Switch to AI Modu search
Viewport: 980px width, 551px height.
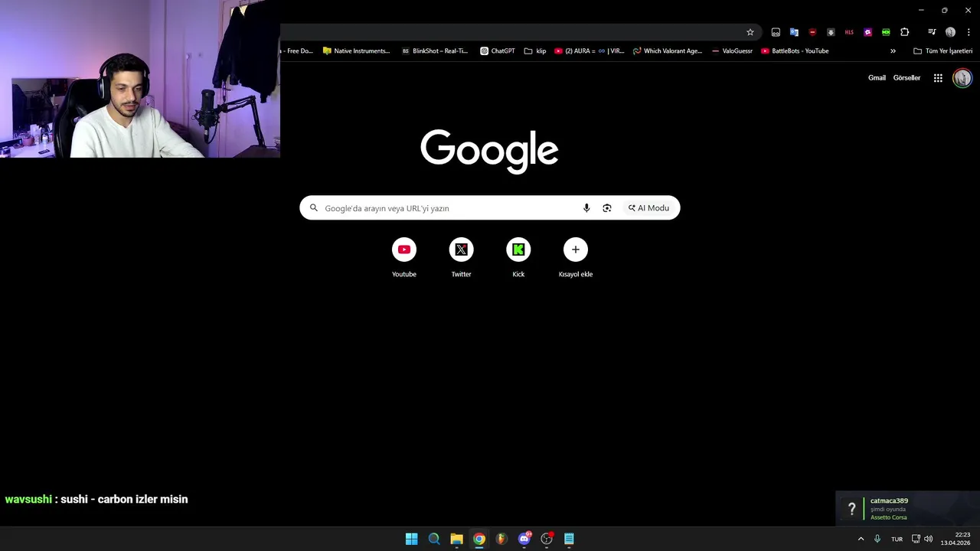pos(648,208)
